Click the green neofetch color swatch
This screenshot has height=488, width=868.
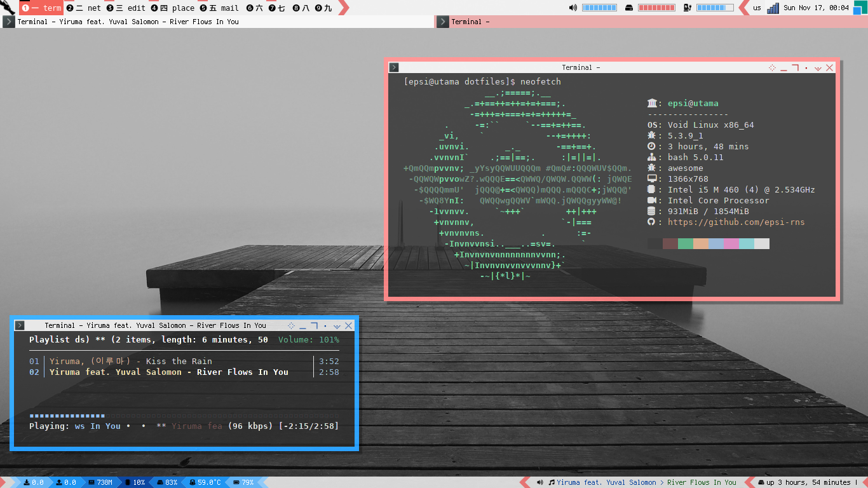click(686, 244)
